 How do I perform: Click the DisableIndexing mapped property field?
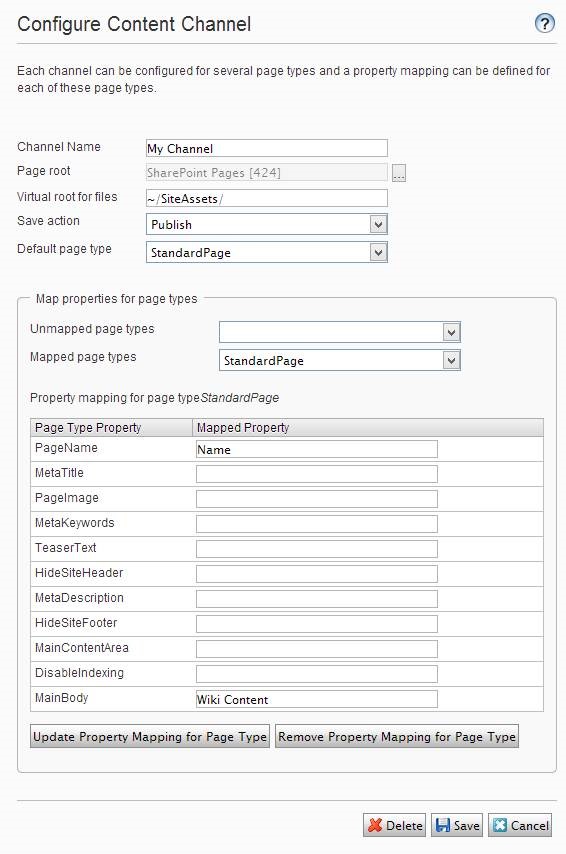click(317, 674)
